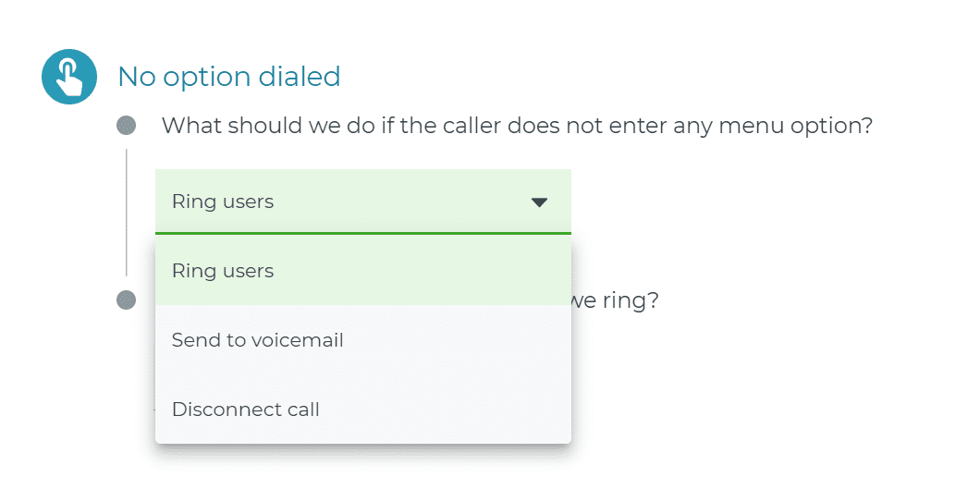980x489 pixels.
Task: Click the green underline beneath the combo box
Action: tap(363, 234)
